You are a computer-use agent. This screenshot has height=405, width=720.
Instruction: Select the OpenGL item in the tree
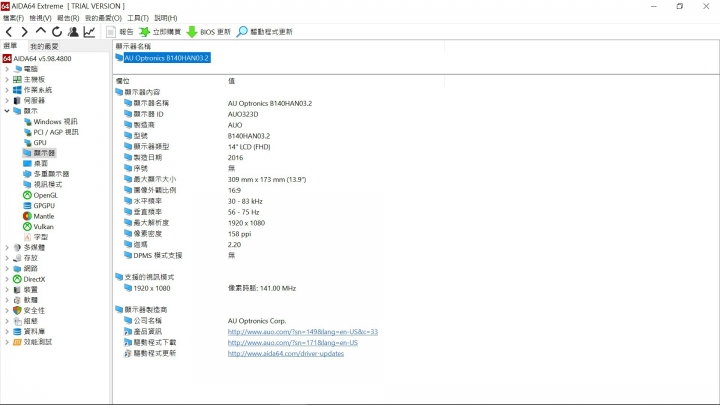(40, 195)
